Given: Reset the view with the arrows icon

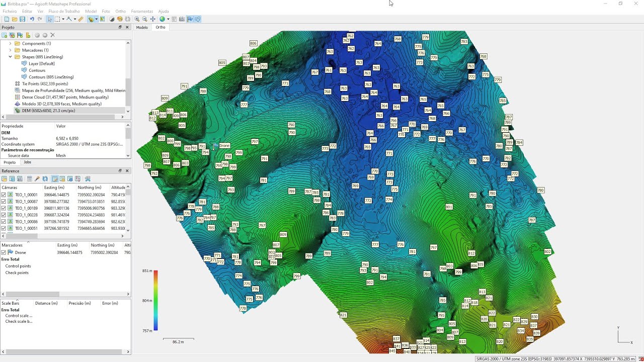Looking at the screenshot, I should pos(153,19).
